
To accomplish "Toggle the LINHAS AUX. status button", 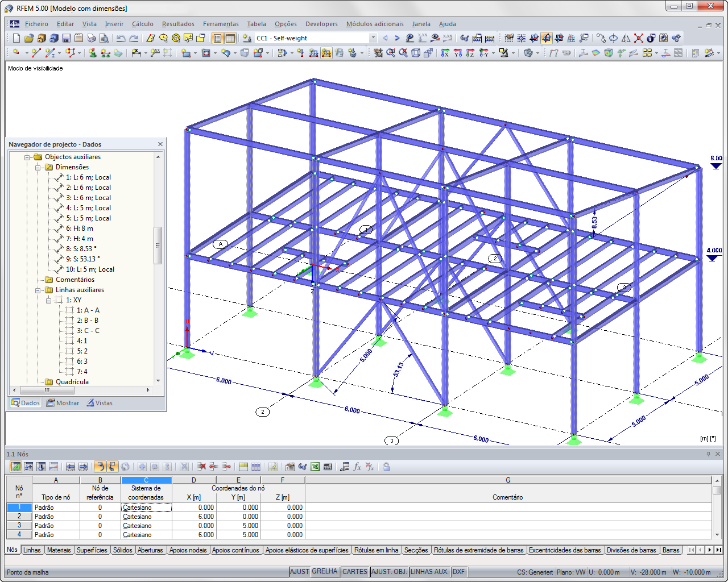I will [430, 572].
